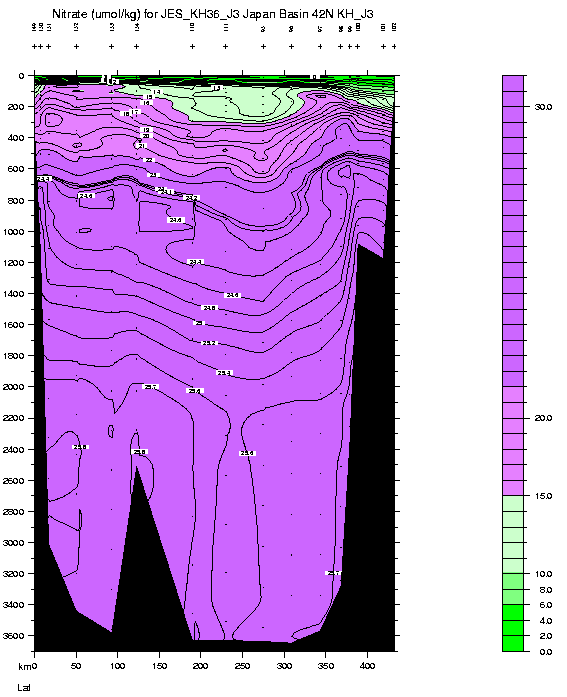Click the Lat label below the axis
This screenshot has height=697, width=567.
[x=24, y=688]
